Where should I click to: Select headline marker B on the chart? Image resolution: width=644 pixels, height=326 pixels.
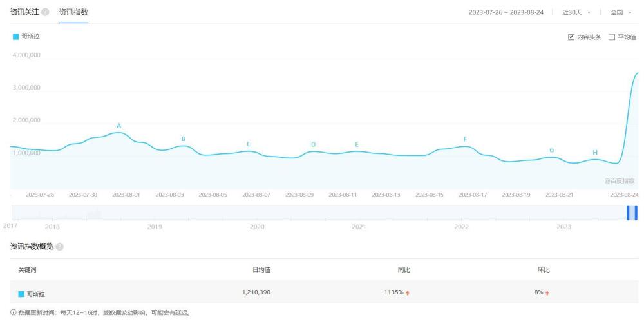click(183, 139)
